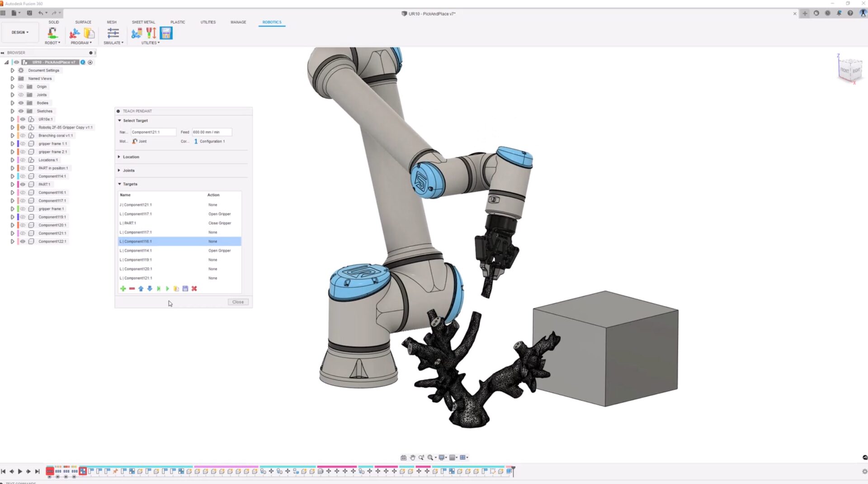
Task: Select the L | Component114:1 target row
Action: coord(179,251)
